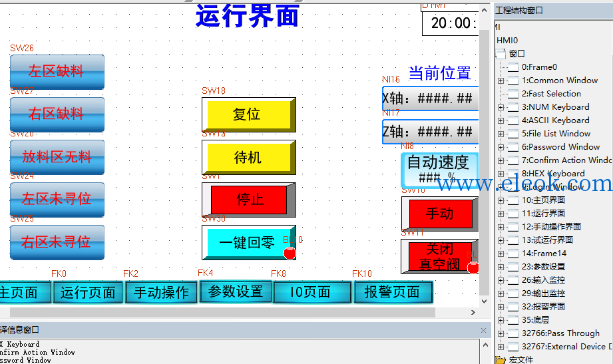Click the canvas horizontal scrollbar thumb
Viewport: 613px width, 364px height.
(222, 312)
